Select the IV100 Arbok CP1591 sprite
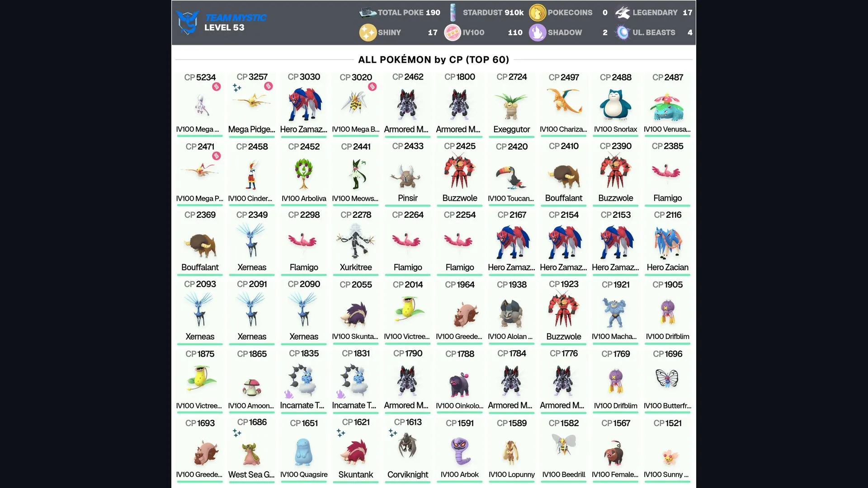 coord(460,451)
